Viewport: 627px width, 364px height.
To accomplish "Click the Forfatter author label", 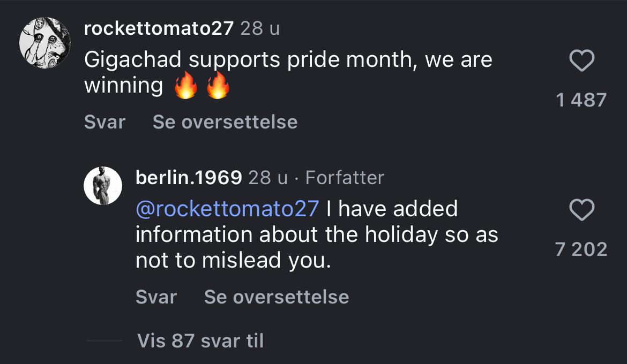I will click(x=345, y=178).
